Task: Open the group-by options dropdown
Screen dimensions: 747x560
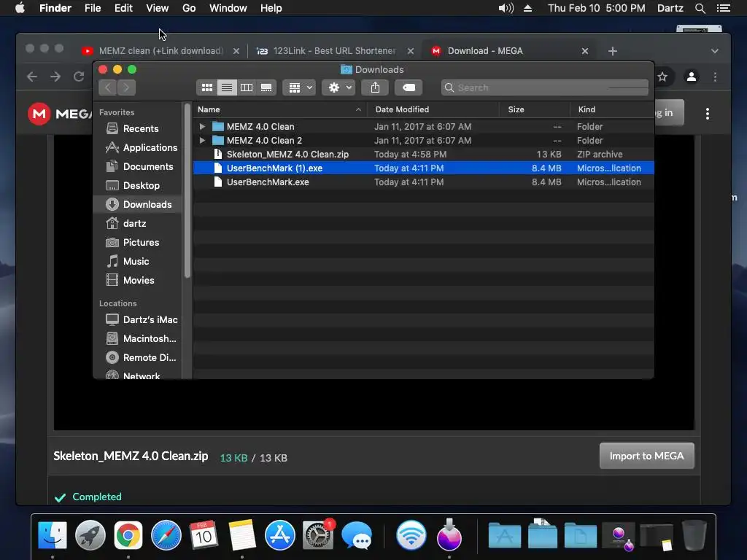Action: [299, 87]
